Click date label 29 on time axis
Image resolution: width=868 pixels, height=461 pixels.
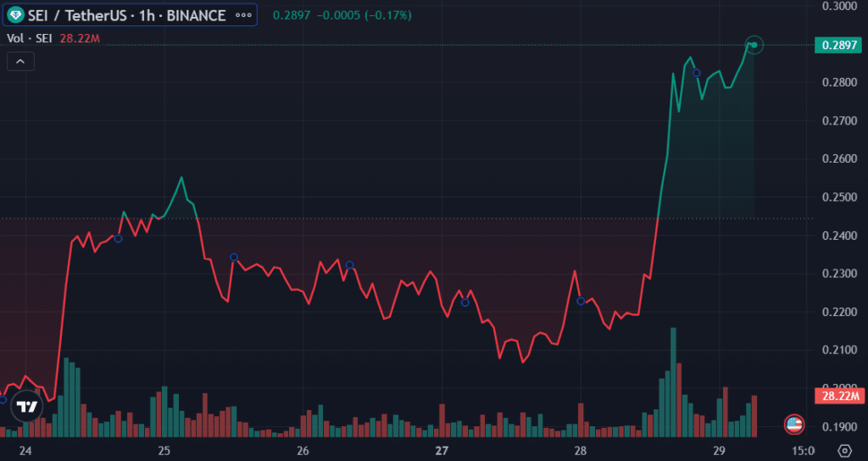[x=719, y=451]
